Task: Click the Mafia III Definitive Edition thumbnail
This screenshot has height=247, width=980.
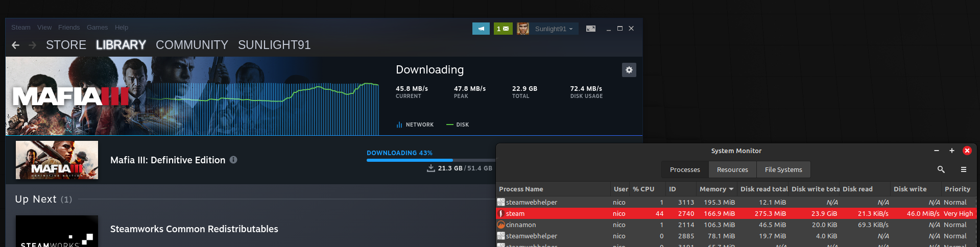Action: coord(57,160)
